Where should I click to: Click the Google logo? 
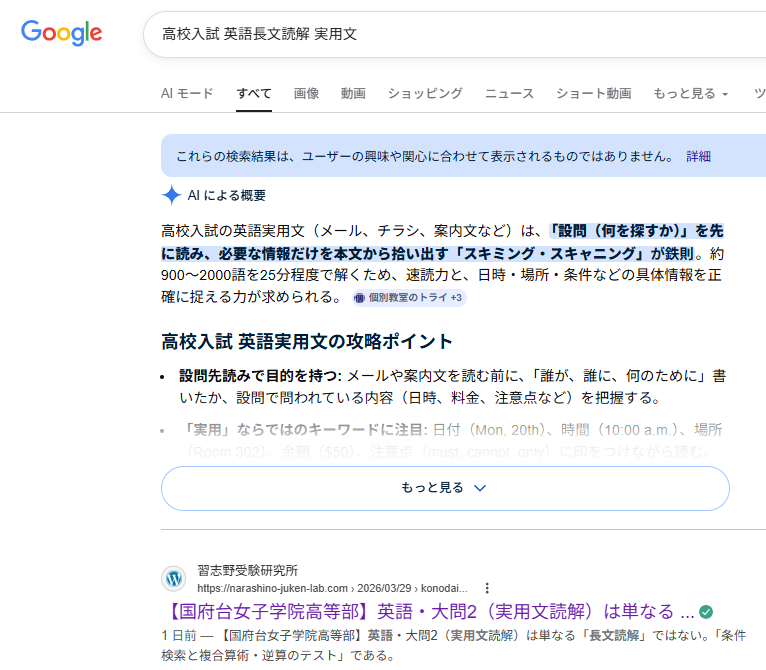tap(62, 33)
